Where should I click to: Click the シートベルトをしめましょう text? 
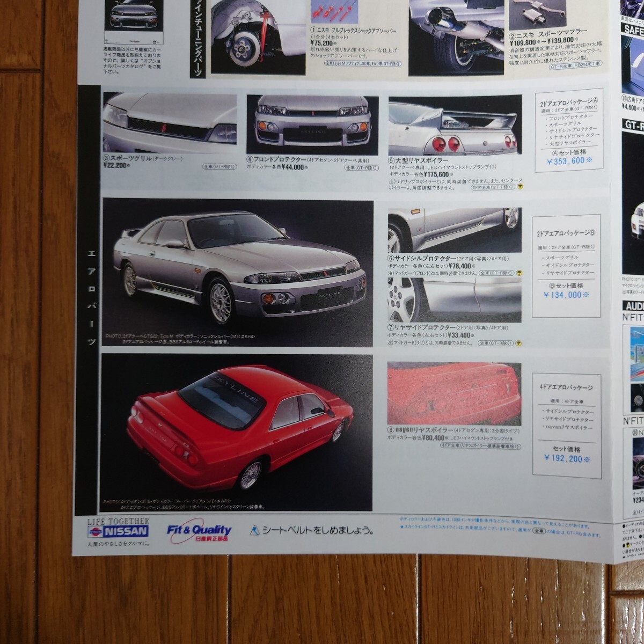(318, 530)
